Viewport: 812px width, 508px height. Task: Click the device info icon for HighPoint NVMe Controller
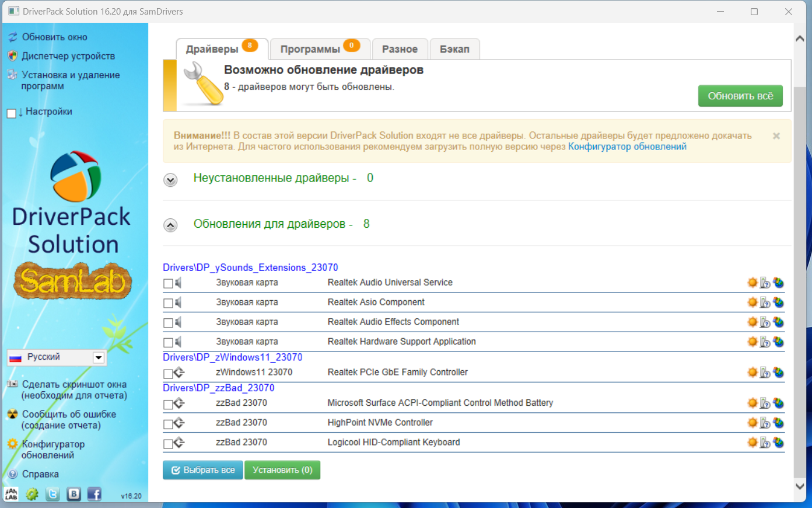click(x=765, y=423)
